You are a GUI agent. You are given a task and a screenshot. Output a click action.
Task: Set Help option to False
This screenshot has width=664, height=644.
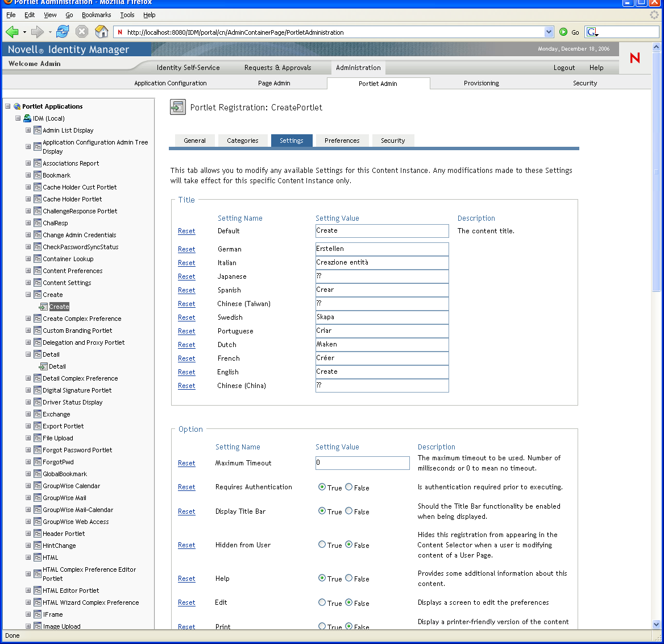point(349,577)
